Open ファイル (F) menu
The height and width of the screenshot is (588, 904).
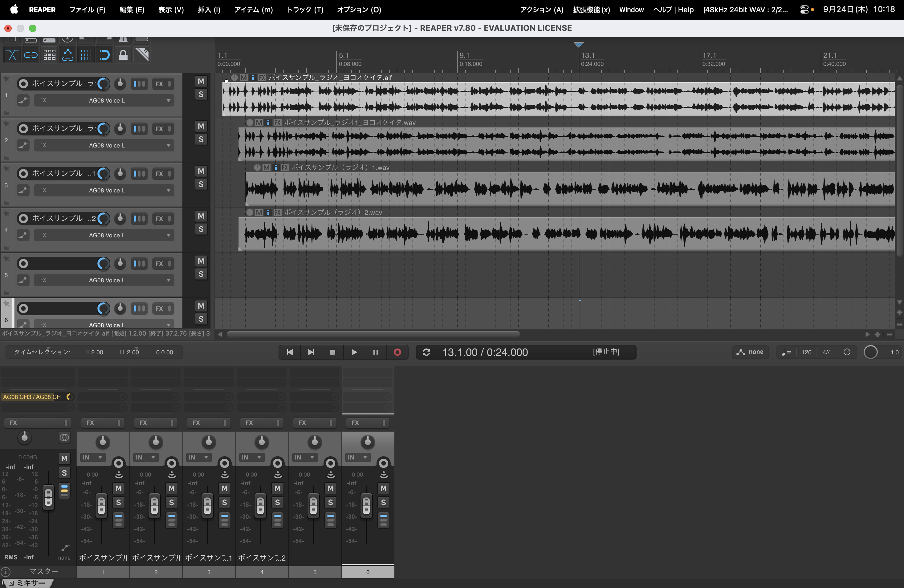pos(88,10)
